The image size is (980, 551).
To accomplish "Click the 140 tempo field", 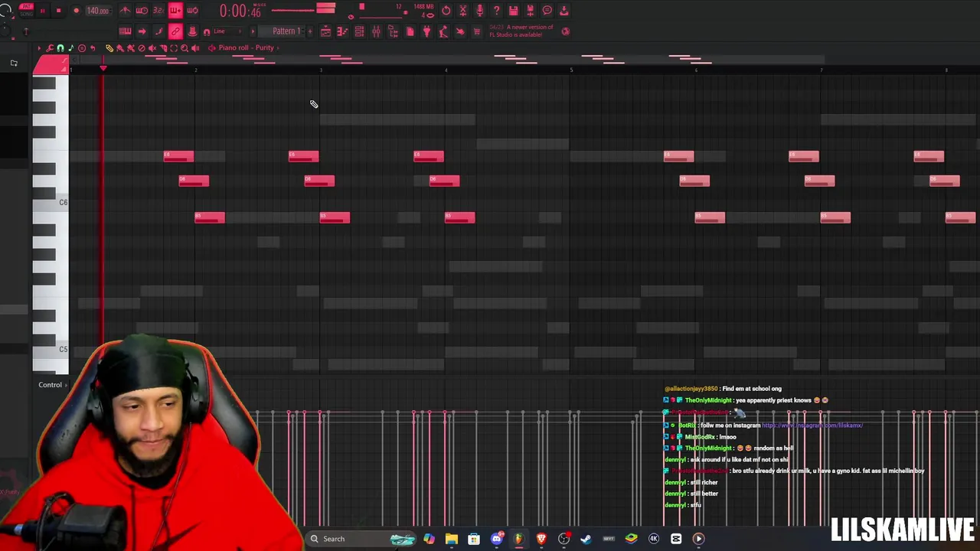I will (x=97, y=11).
